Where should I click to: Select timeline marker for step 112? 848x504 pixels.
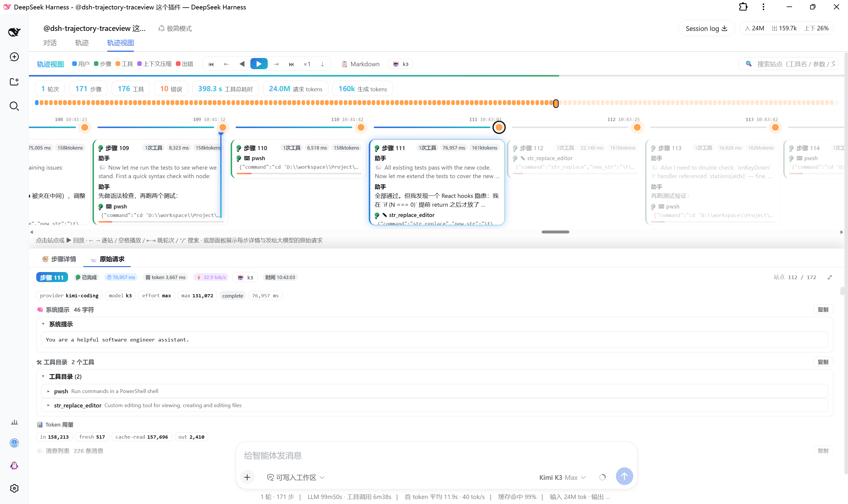tap(637, 127)
